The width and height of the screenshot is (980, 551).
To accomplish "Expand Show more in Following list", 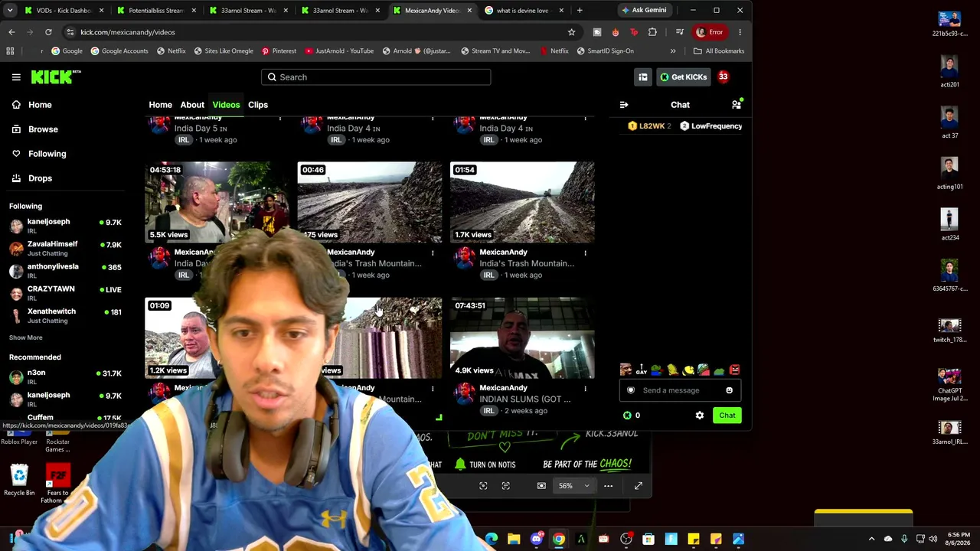I will [x=26, y=337].
